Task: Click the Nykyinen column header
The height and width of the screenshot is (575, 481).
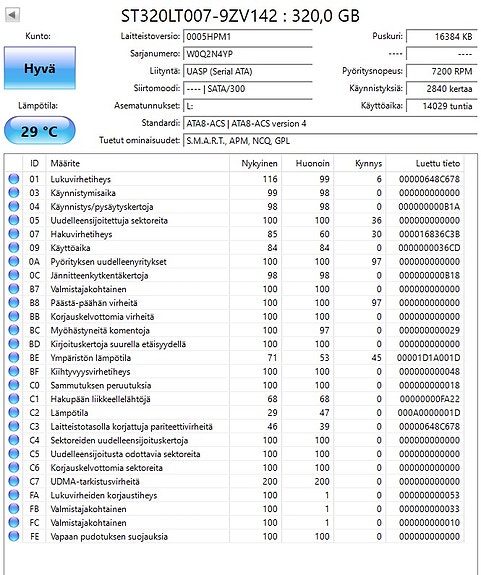Action: (x=256, y=163)
